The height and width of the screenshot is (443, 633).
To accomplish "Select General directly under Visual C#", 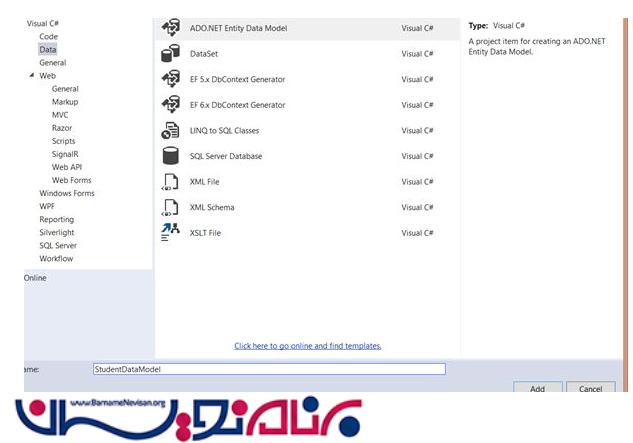I will point(52,63).
